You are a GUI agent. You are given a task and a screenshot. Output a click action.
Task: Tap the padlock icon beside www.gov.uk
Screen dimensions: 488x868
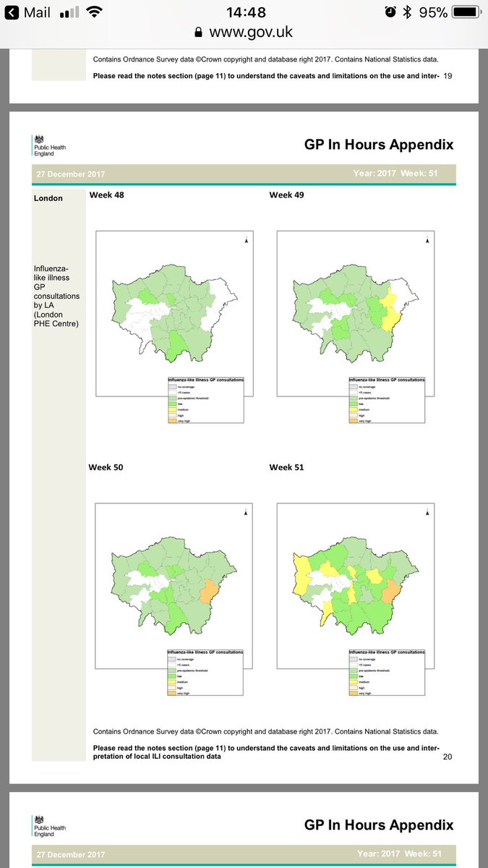200,33
